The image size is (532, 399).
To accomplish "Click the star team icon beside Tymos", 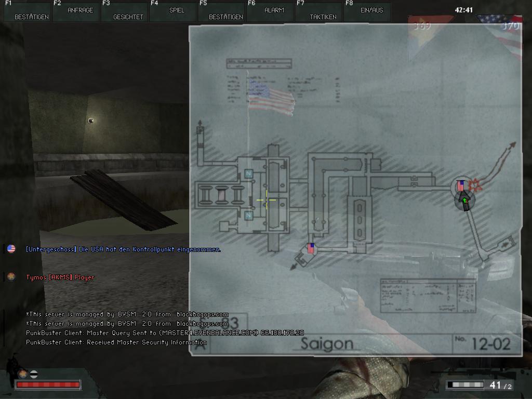I will 11,277.
